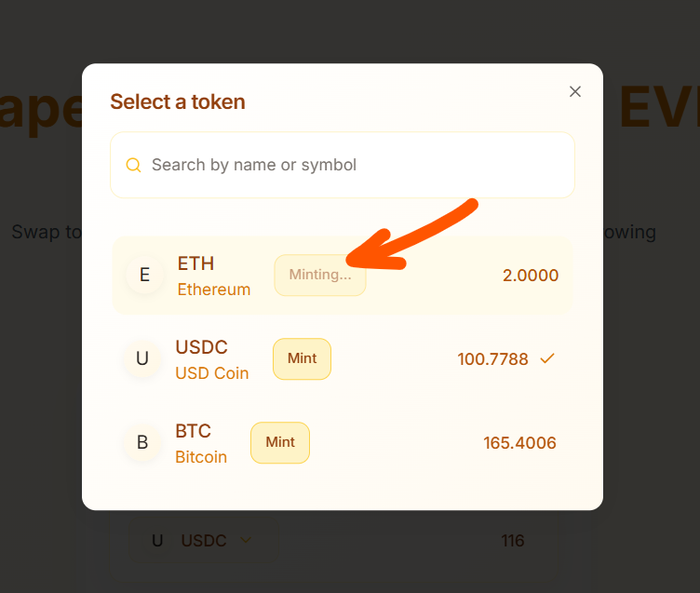The image size is (700, 593).
Task: Select the USDC token name
Action: pos(202,347)
